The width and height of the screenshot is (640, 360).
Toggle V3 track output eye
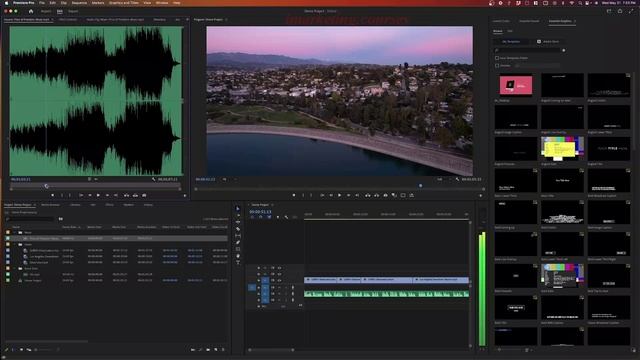coord(279,268)
